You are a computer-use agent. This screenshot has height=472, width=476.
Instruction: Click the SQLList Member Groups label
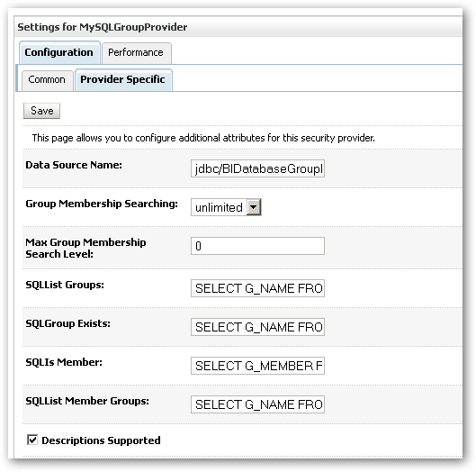87,401
